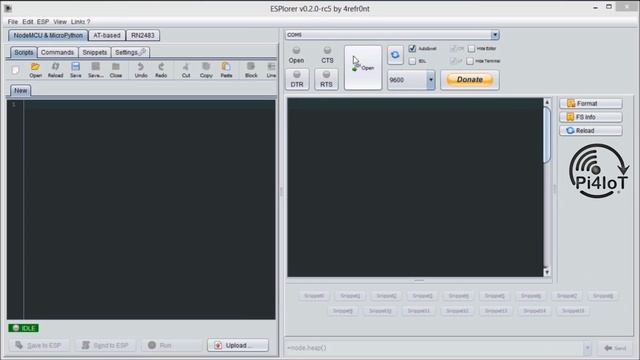Click the Snippet0 button
Viewport: 640px width, 360px height.
point(314,296)
